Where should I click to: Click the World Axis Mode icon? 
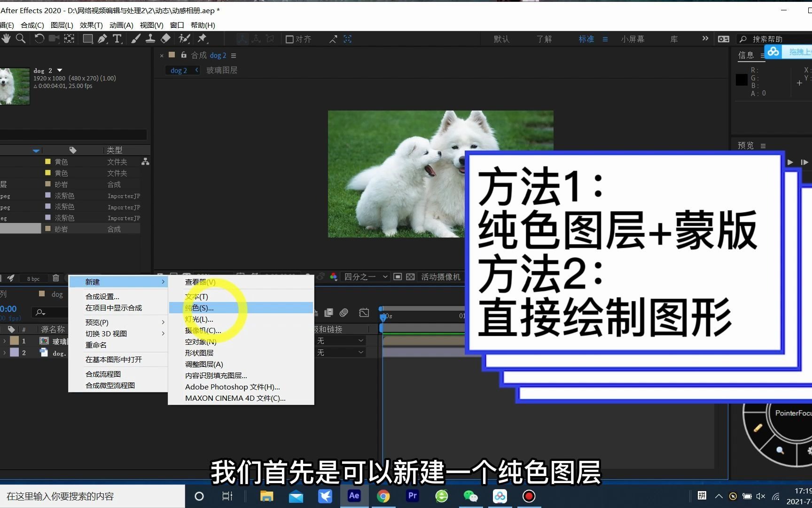point(256,39)
